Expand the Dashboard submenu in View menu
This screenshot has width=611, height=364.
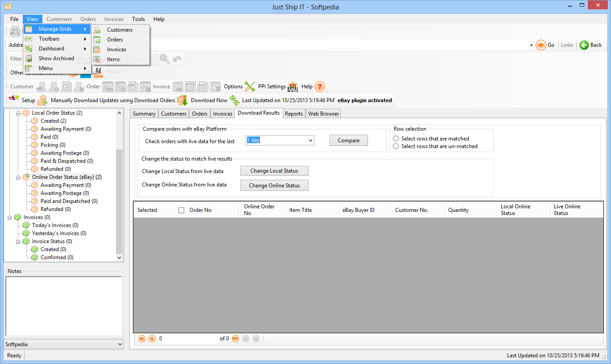coord(57,49)
